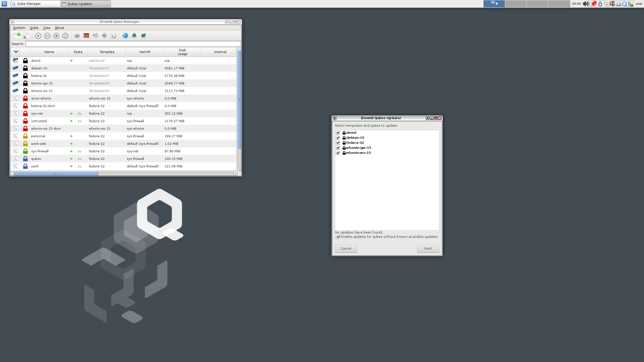Open qube settings via the gear icon
The height and width of the screenshot is (362, 644).
[77, 36]
